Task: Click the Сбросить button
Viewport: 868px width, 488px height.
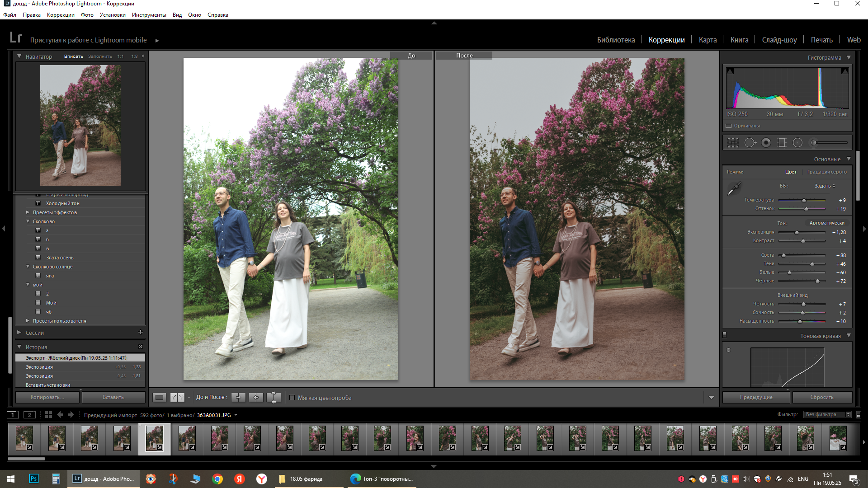Action: click(x=821, y=397)
